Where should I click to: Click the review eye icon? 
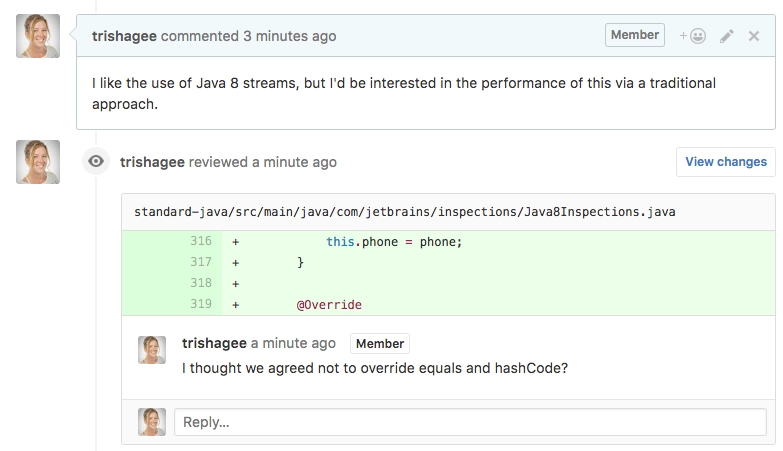coord(96,161)
